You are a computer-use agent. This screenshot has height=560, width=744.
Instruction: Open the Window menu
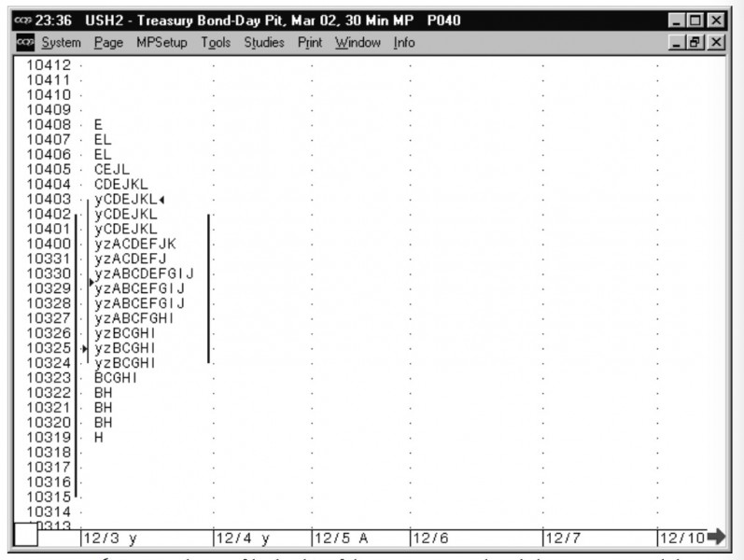coord(358,42)
